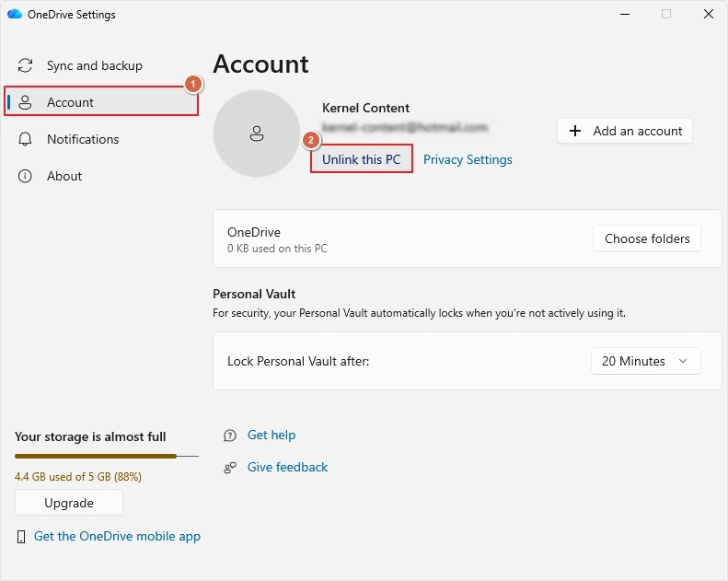The height and width of the screenshot is (581, 728).
Task: Click the storage usage progress bar
Action: coord(107,456)
